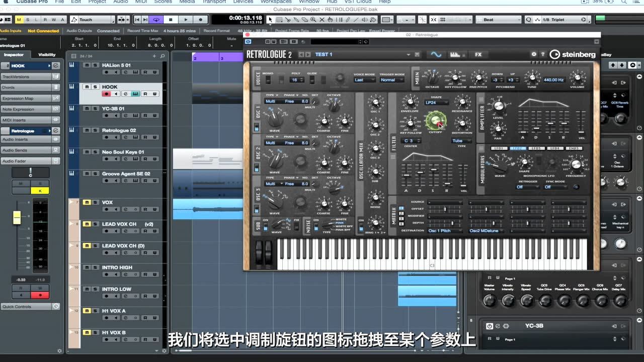The height and width of the screenshot is (362, 644).
Task: Open the Trigger Mode Normal dropdown
Action: (x=392, y=80)
